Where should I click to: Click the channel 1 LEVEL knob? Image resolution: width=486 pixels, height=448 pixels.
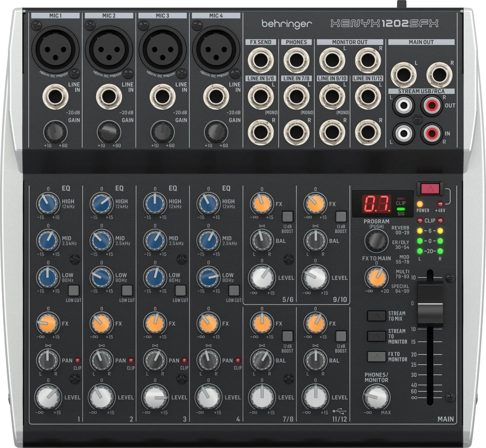48,397
